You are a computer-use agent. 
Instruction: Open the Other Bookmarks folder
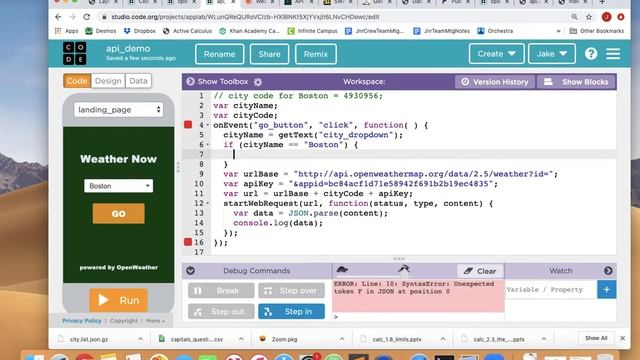597,31
